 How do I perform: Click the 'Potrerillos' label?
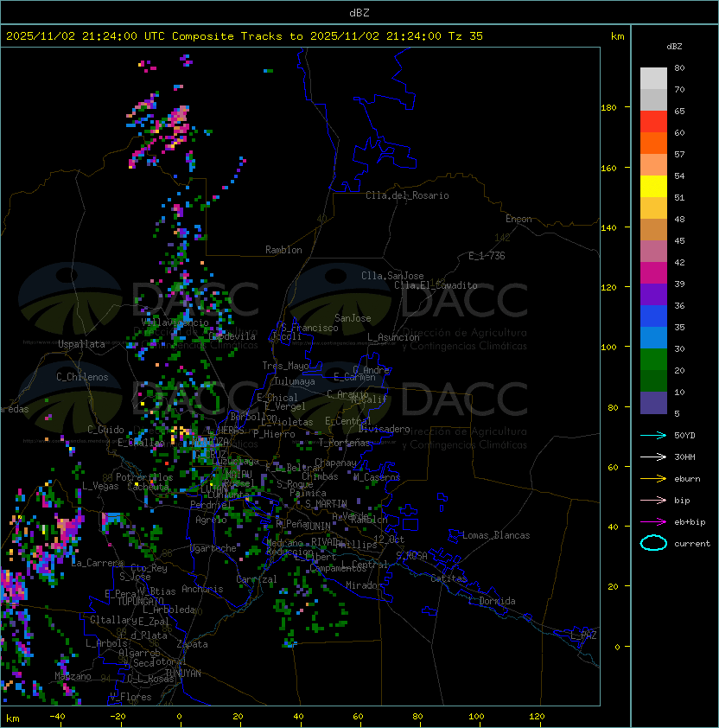(144, 477)
